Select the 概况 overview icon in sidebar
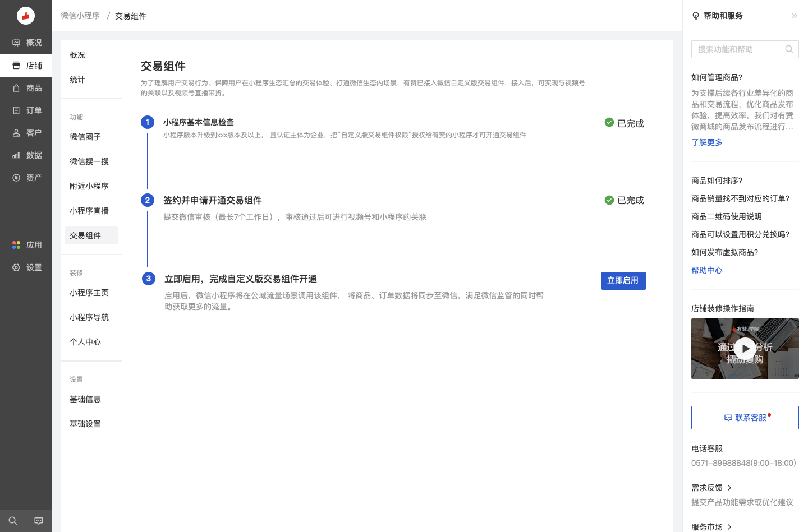Image resolution: width=808 pixels, height=532 pixels. point(16,42)
